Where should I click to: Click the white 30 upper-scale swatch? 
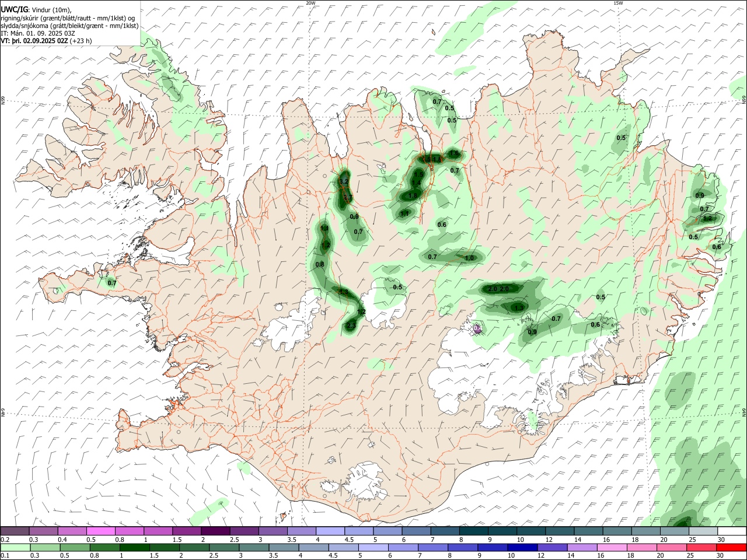[x=731, y=531]
